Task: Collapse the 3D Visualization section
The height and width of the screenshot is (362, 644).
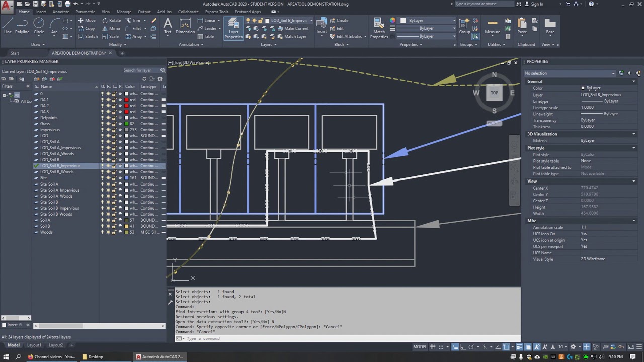Action: [x=633, y=134]
